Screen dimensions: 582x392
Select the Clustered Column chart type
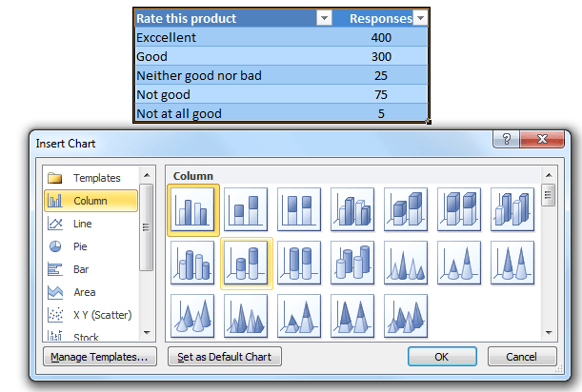(192, 209)
